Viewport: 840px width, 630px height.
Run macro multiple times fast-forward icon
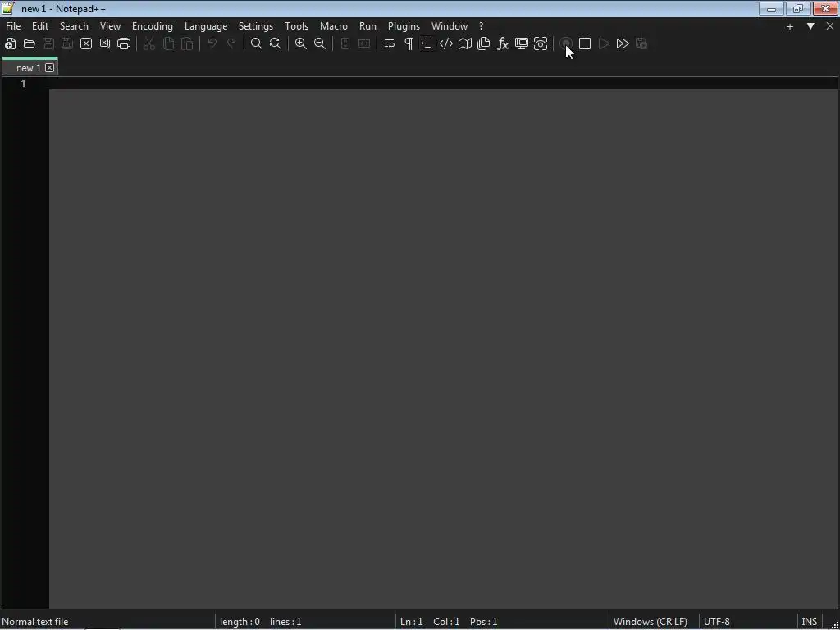(x=623, y=44)
